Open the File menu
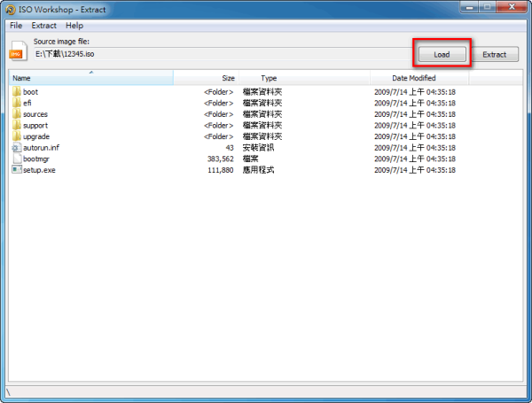Screen dimensions: 532x403 tap(16, 26)
